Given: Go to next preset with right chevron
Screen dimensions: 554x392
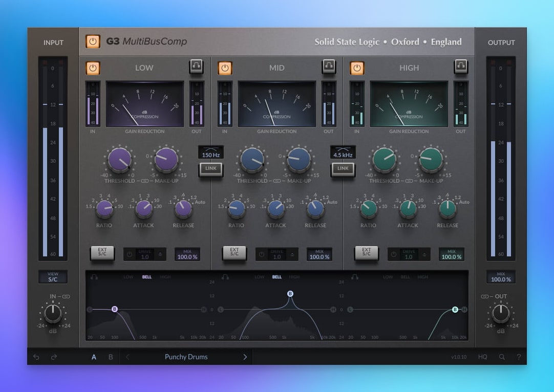Looking at the screenshot, I should tap(245, 357).
